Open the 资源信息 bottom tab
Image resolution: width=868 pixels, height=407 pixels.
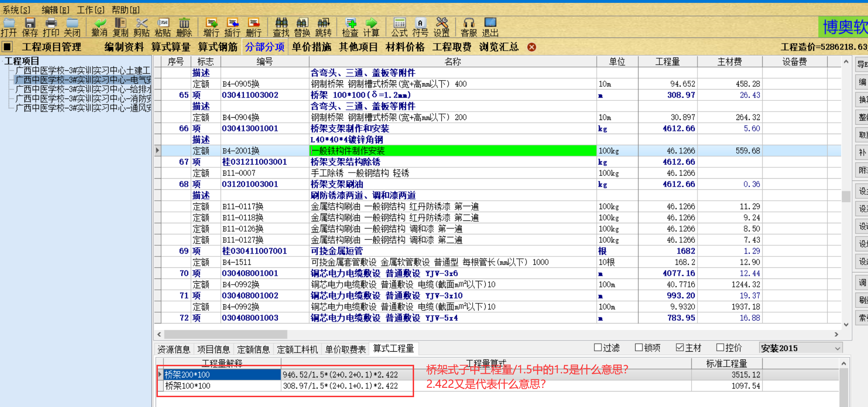click(x=174, y=349)
